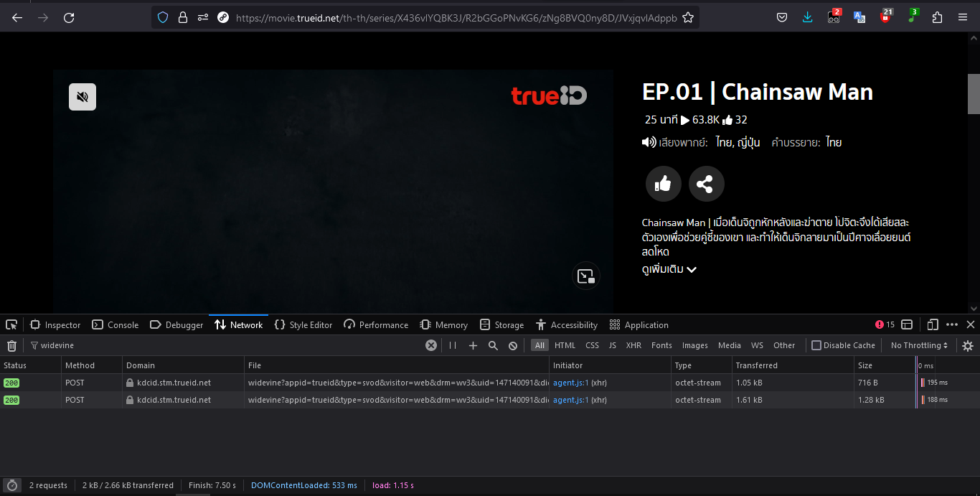Viewport: 980px width, 496px height.
Task: Open network settings gear menu
Action: [968, 345]
